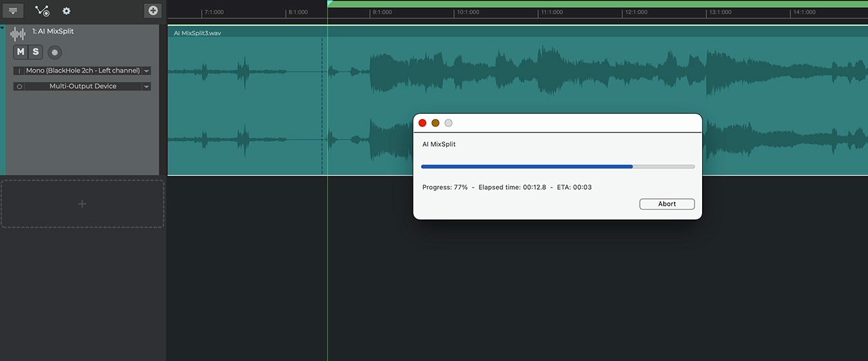Arm recording on AI MixSplit track
Image resolution: width=868 pixels, height=361 pixels.
(55, 52)
